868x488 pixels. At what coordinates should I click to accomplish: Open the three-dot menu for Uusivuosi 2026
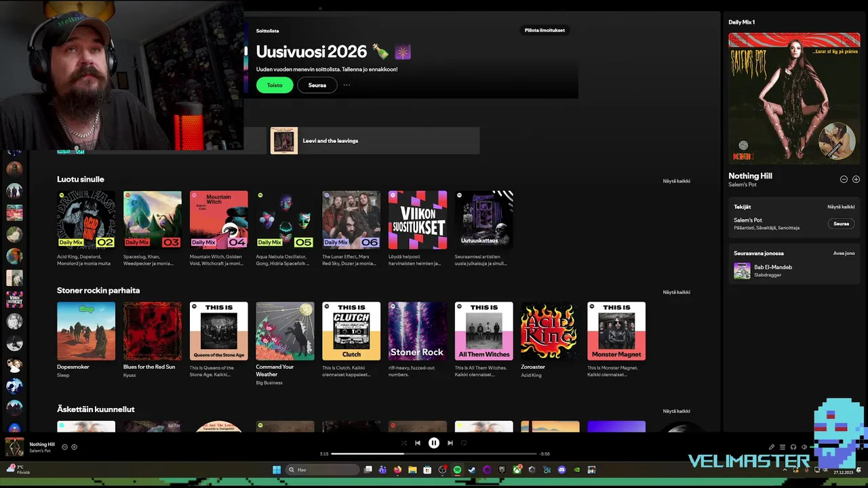pyautogui.click(x=347, y=85)
